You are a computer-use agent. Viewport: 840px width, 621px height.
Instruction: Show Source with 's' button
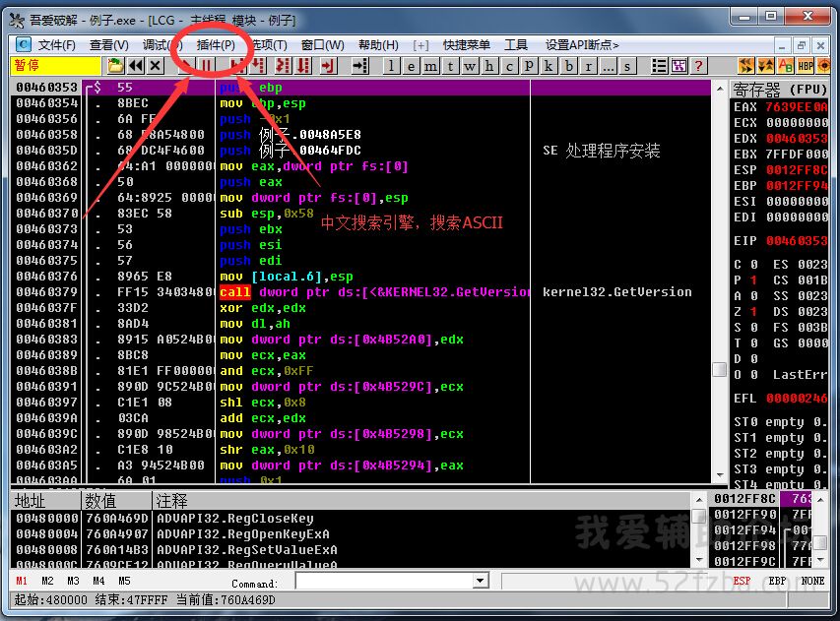(627, 66)
